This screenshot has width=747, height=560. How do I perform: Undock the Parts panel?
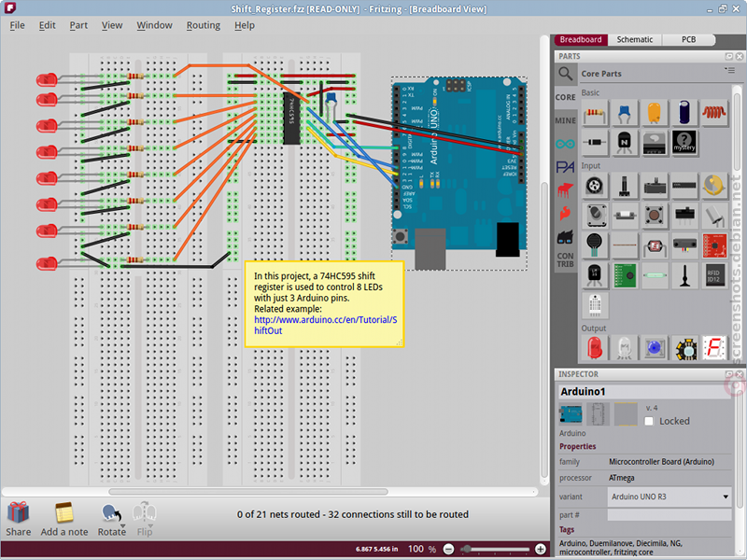click(x=729, y=56)
